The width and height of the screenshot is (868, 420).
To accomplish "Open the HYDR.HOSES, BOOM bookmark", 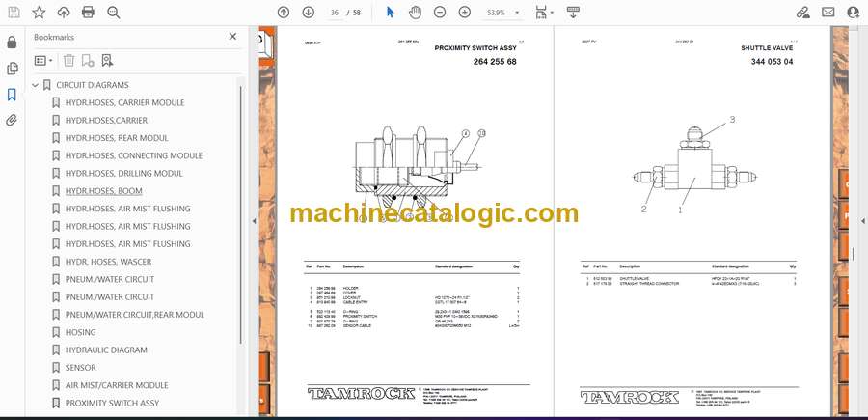I will (x=103, y=191).
